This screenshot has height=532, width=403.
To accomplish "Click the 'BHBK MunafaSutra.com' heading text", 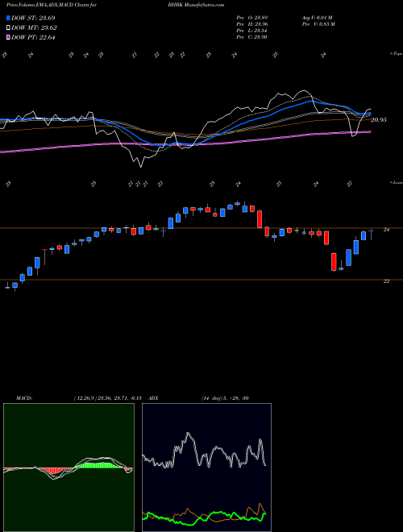I will coord(196,5).
